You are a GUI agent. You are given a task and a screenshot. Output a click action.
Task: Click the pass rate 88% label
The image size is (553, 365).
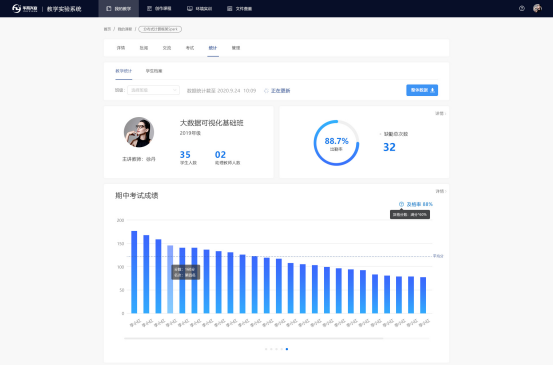[x=420, y=204]
